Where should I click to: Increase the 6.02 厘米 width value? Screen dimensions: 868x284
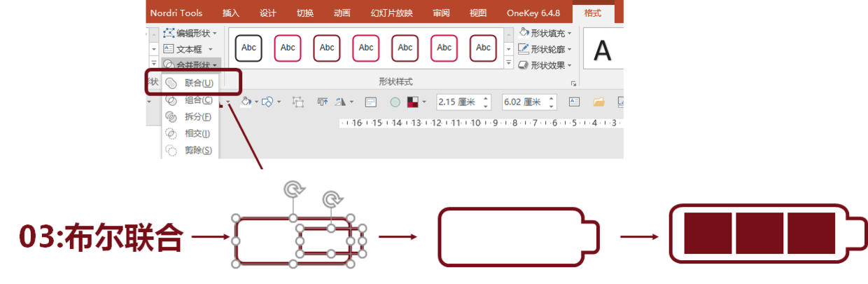tap(552, 98)
